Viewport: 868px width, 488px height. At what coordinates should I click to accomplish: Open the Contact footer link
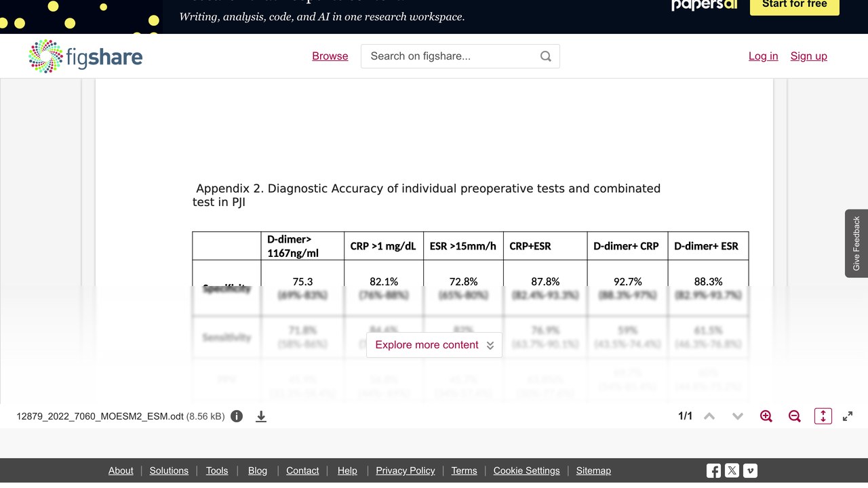(x=302, y=470)
